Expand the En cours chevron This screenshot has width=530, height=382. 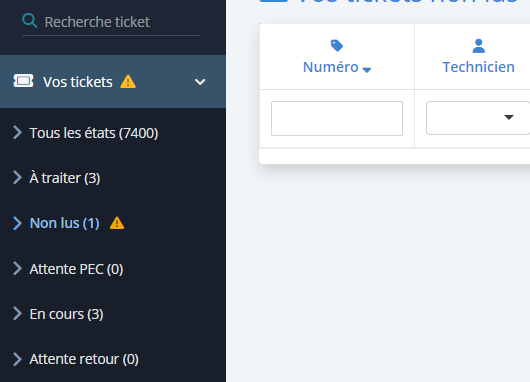pos(17,314)
